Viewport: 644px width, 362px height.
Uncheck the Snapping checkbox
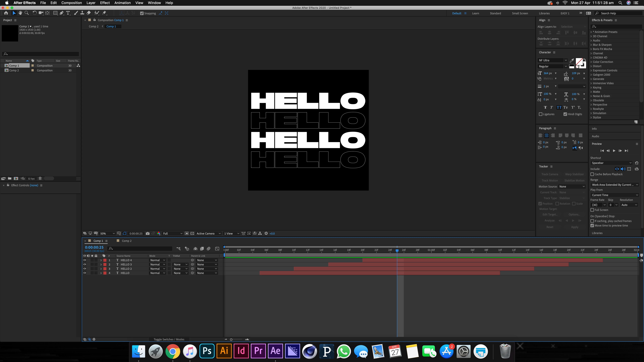click(142, 13)
